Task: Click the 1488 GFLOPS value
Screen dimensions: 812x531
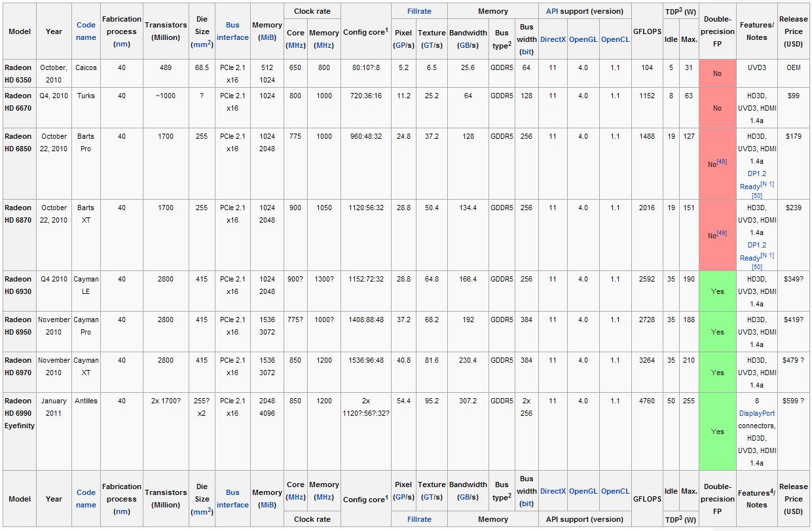Action: click(646, 137)
